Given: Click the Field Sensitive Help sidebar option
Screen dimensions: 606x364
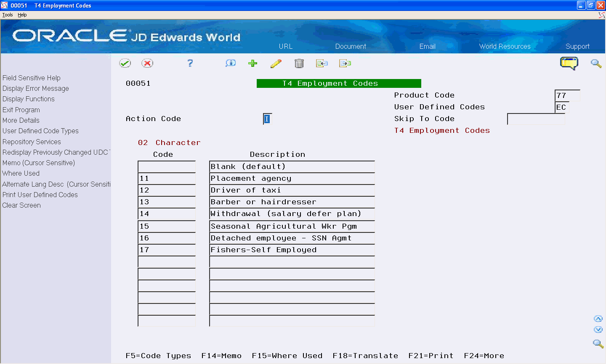Looking at the screenshot, I should point(31,78).
